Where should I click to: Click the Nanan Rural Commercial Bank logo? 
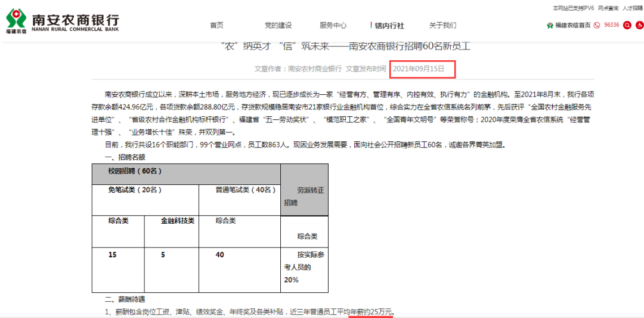(x=63, y=21)
